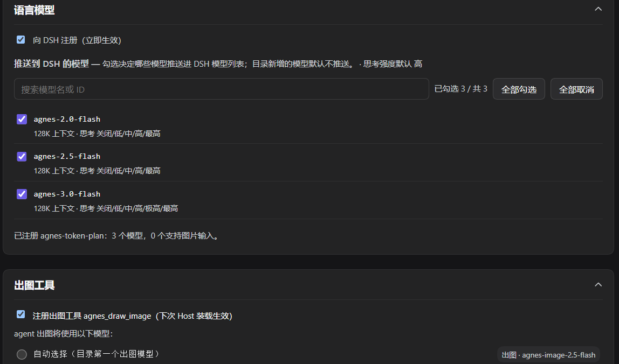The image size is (619, 364).
Task: Uncheck the agnes-3.0-flash model
Action: coord(22,194)
